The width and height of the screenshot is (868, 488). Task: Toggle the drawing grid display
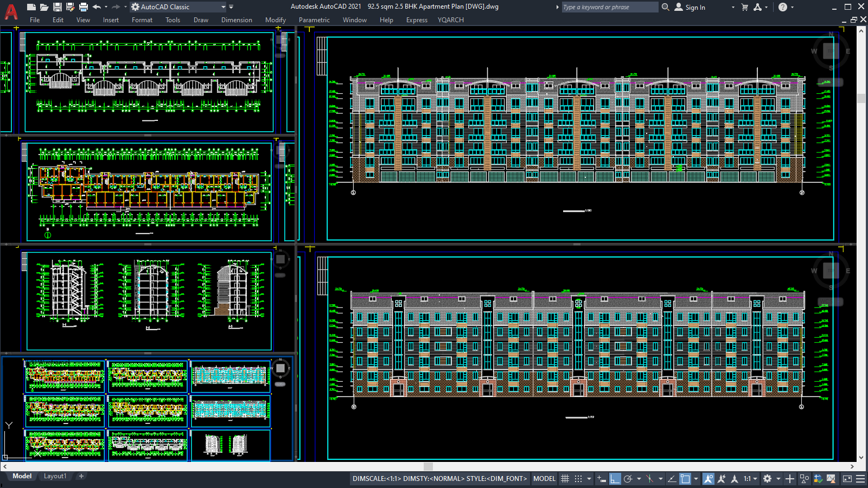(565, 479)
